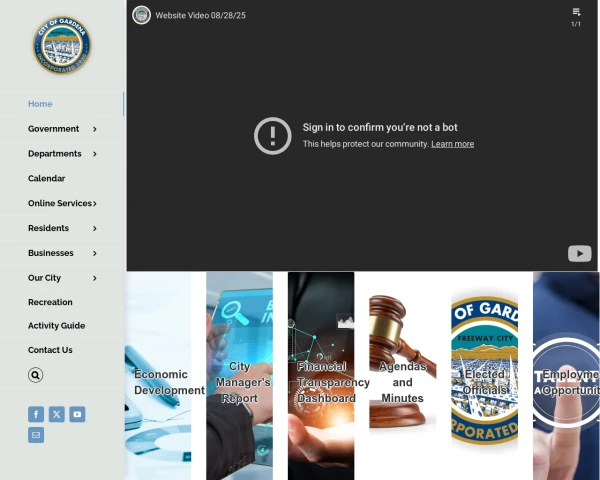600x480 pixels.
Task: Open the Facebook social icon
Action: pyautogui.click(x=36, y=414)
